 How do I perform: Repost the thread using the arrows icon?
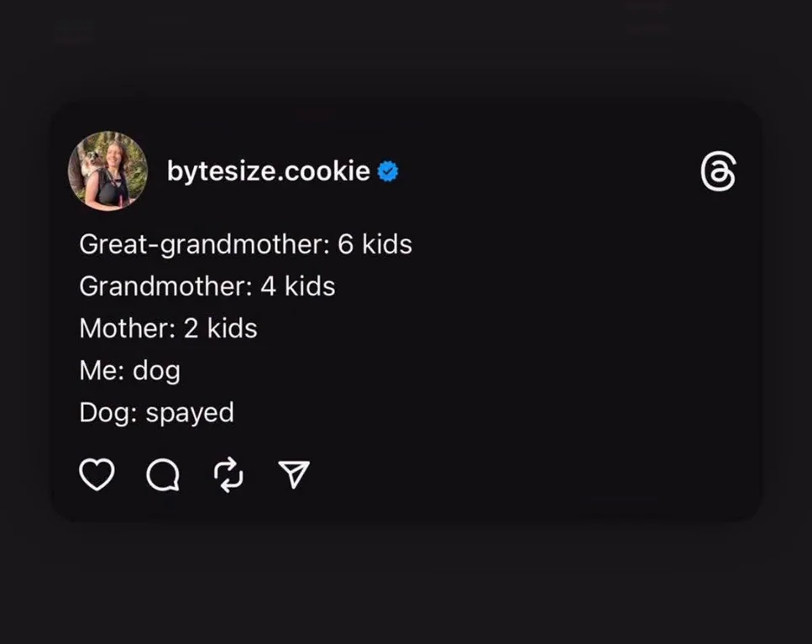click(x=228, y=475)
